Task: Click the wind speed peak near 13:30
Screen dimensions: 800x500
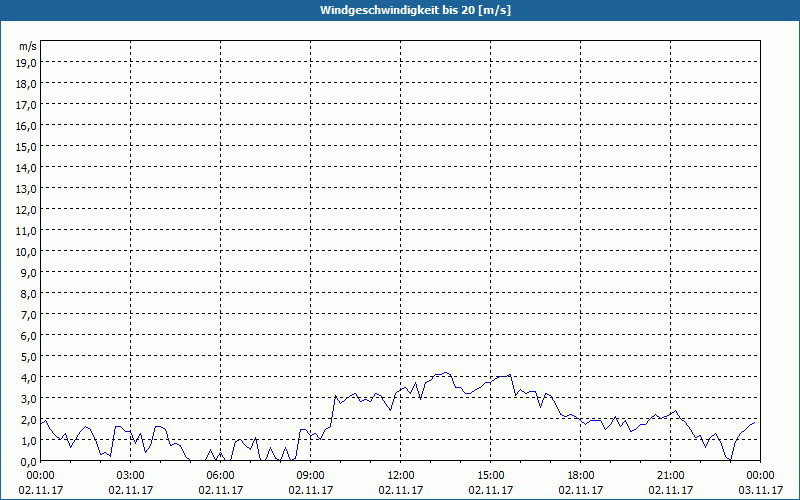Action: pyautogui.click(x=445, y=372)
